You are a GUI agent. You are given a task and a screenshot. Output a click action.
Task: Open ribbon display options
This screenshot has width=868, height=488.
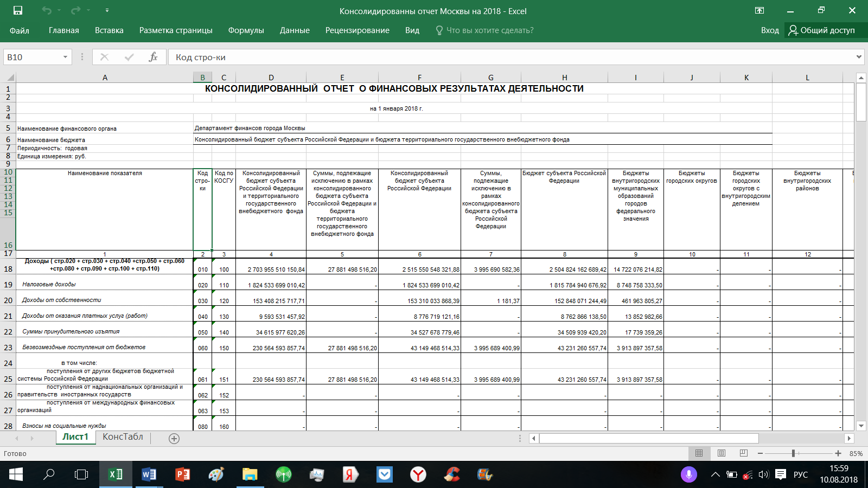click(759, 11)
